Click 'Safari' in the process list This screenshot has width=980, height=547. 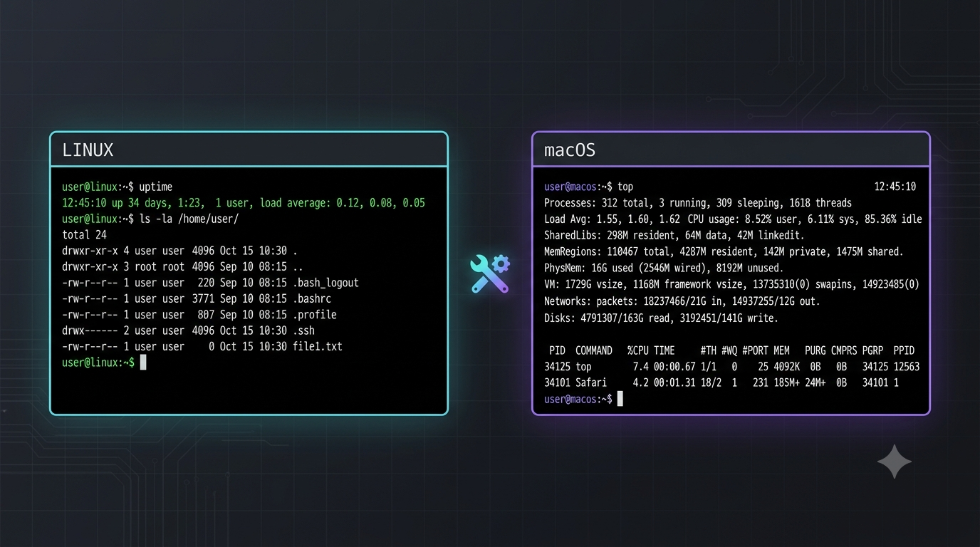591,382
